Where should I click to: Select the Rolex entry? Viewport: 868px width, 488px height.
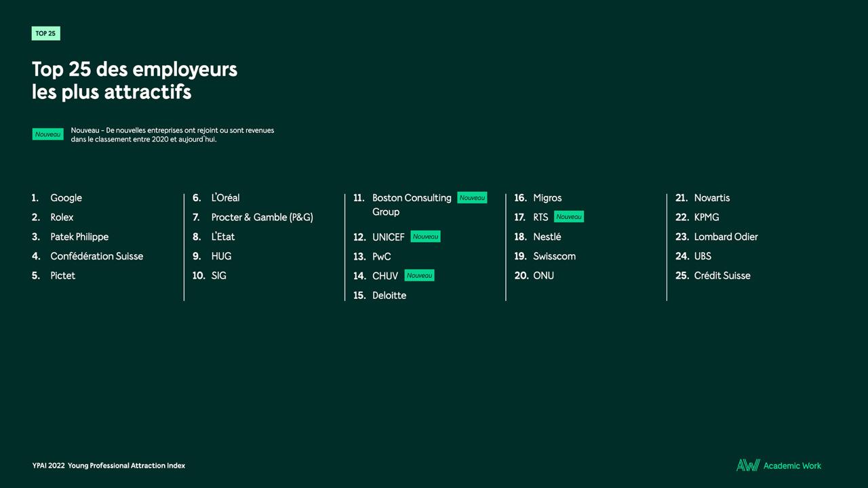click(x=62, y=217)
